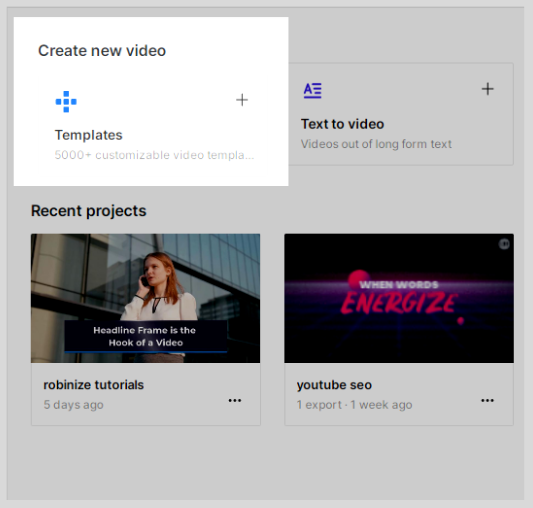533x508 pixels.
Task: Click 'Videos out of long form text' description
Action: click(376, 144)
